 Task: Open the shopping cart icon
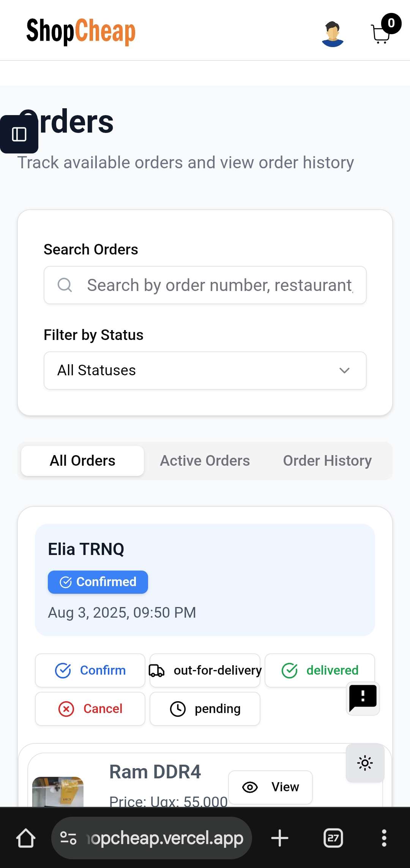click(x=381, y=33)
